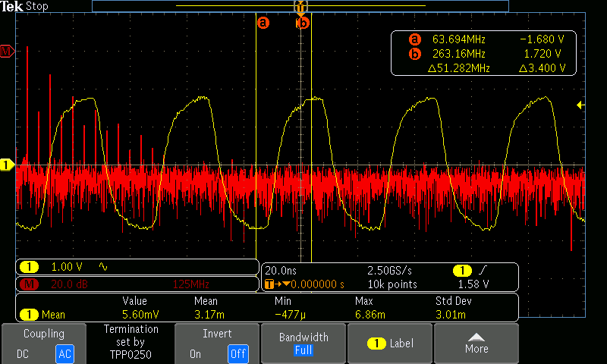
Task: Click the Tek logo
Action: pos(12,6)
